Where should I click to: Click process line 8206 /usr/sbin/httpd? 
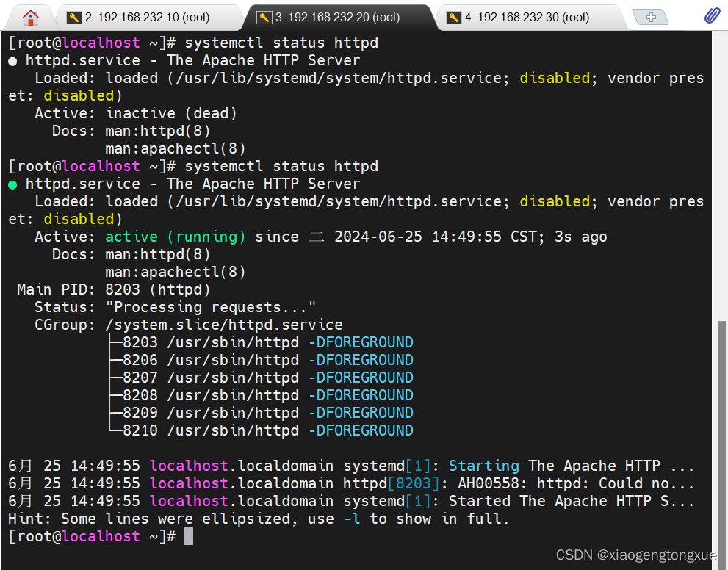[261, 360]
